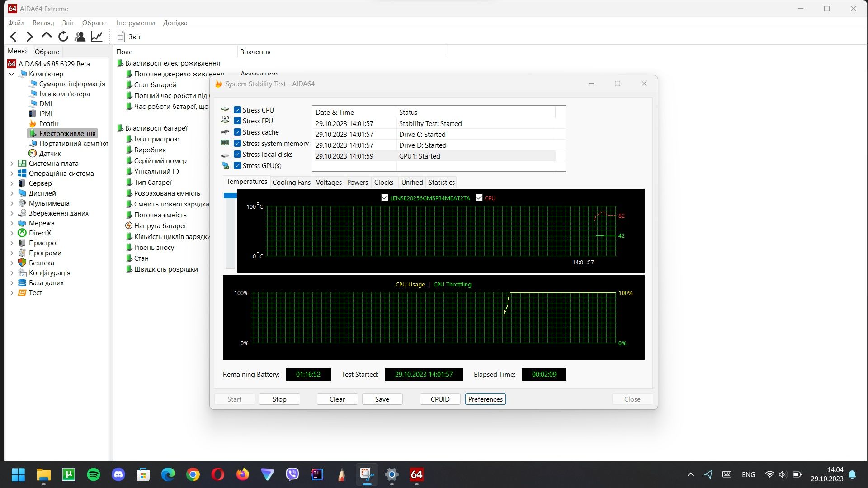
Task: Open Spotify from the taskbar
Action: (94, 474)
